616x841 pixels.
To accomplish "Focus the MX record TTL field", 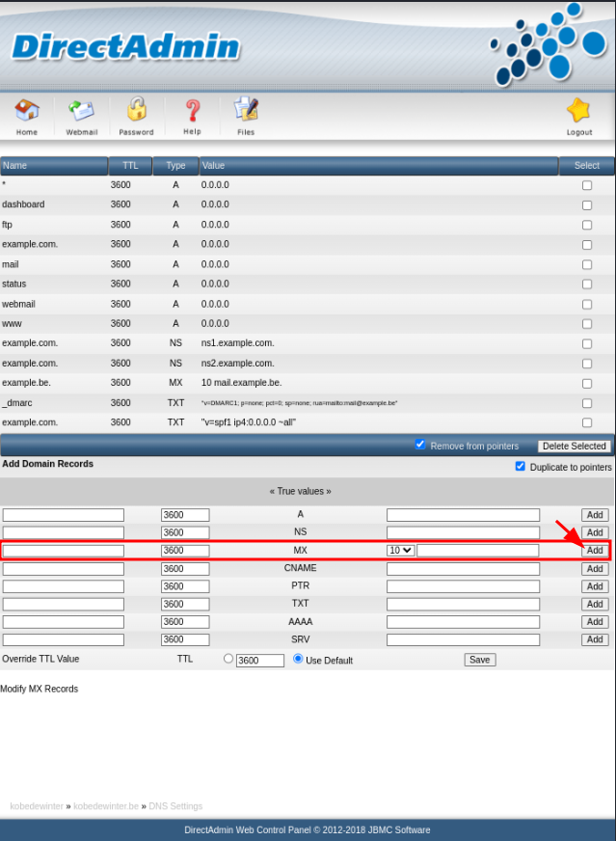I will coord(185,551).
